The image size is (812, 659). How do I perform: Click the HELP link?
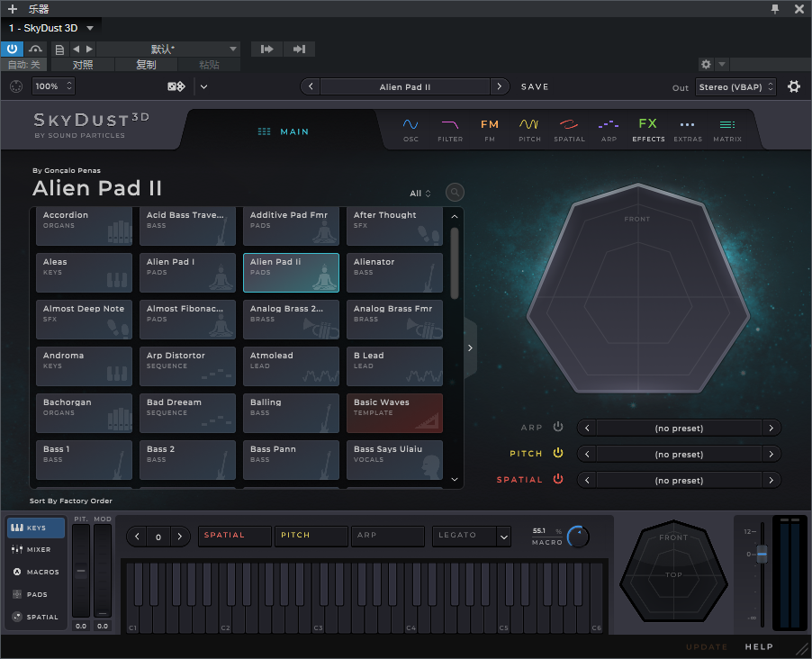point(759,646)
